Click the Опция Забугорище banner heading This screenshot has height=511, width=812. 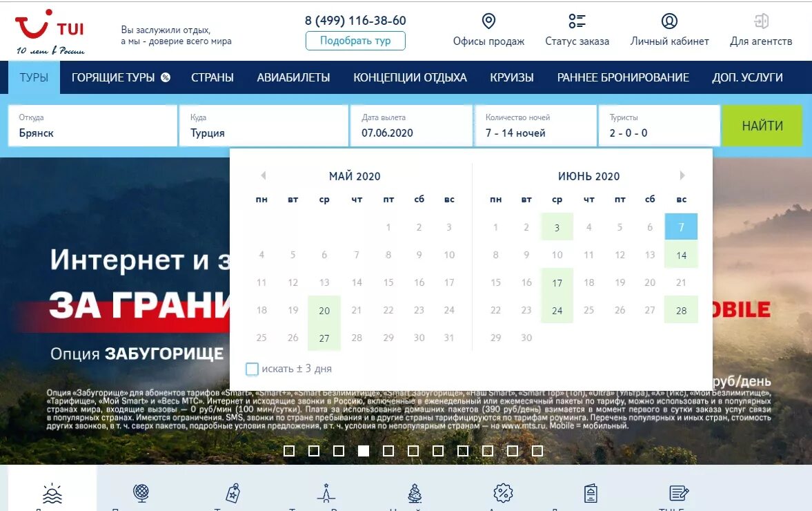[137, 354]
